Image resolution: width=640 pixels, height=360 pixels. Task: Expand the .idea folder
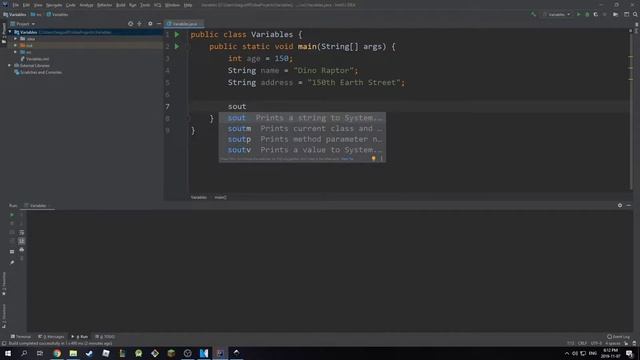[16, 39]
